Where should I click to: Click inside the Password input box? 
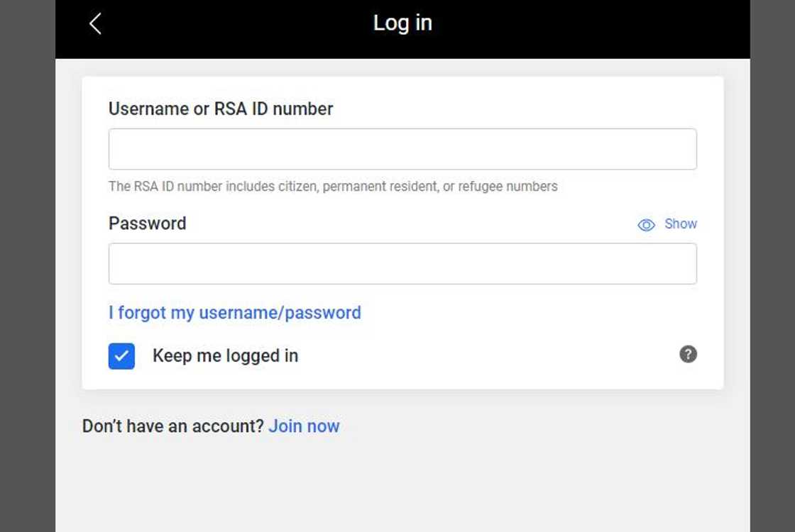[x=402, y=264]
